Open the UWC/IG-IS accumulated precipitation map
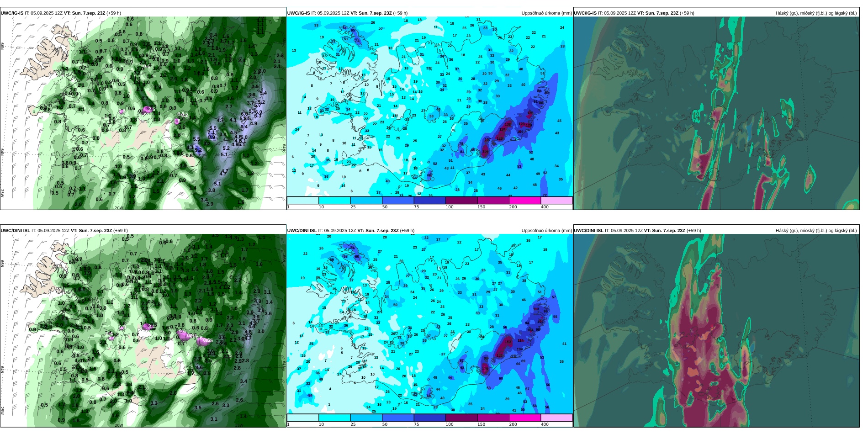Viewport: 868px width, 434px height. [x=429, y=106]
